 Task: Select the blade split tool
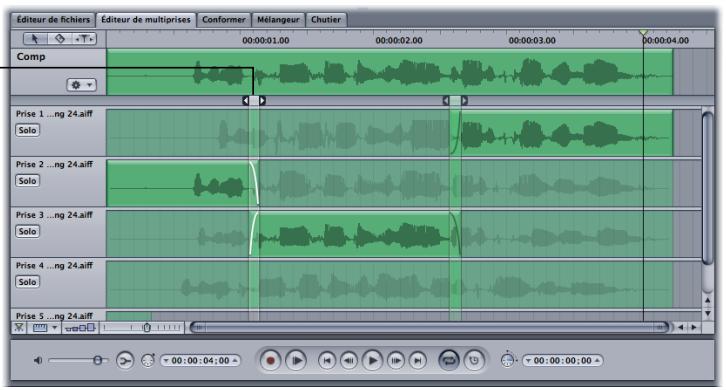60,39
